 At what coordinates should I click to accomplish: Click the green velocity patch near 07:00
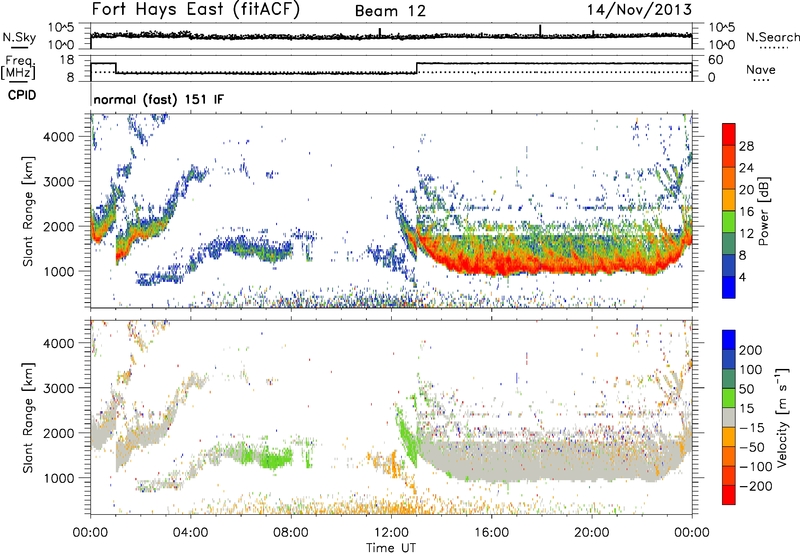point(276,458)
